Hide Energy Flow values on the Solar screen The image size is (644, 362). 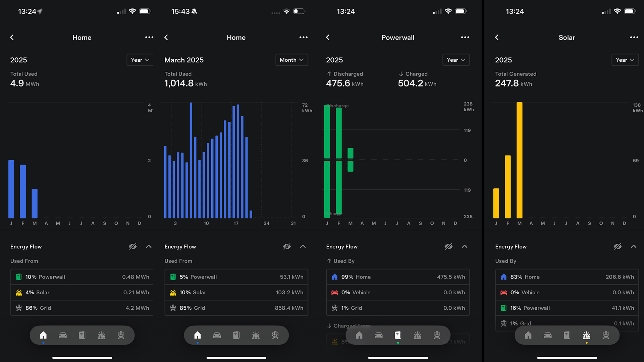point(618,247)
